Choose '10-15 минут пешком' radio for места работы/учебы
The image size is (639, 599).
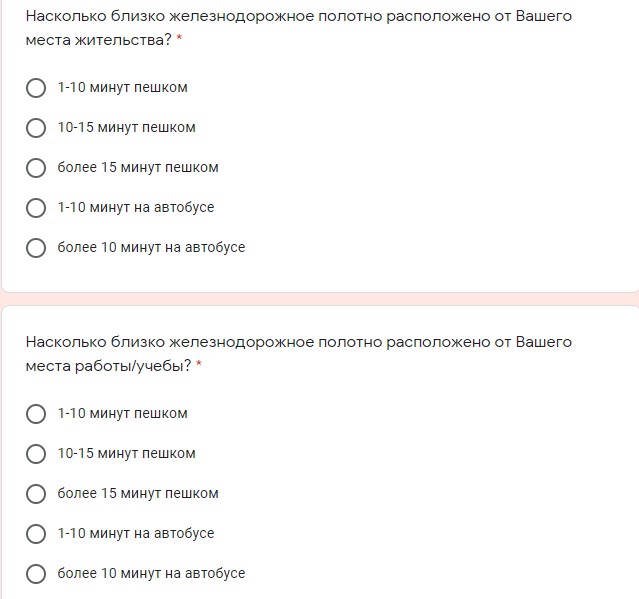[36, 454]
